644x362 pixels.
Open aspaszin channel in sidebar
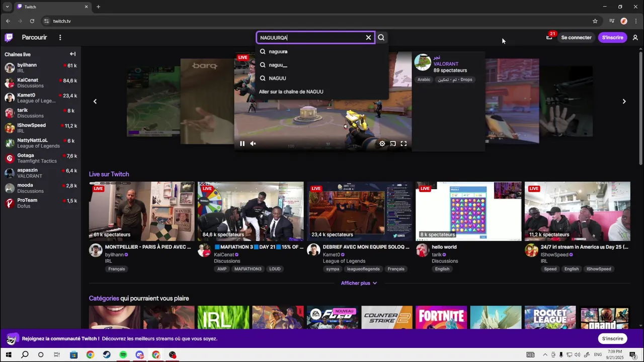(x=41, y=173)
